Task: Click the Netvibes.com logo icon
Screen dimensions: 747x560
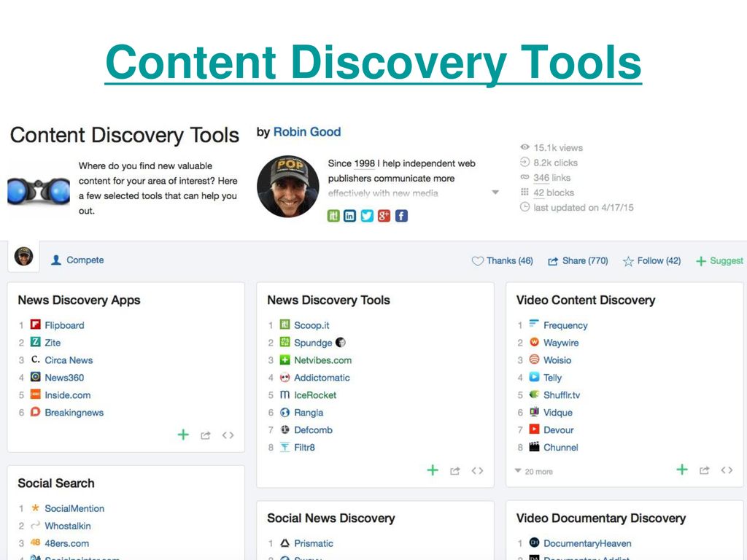Action: tap(285, 360)
